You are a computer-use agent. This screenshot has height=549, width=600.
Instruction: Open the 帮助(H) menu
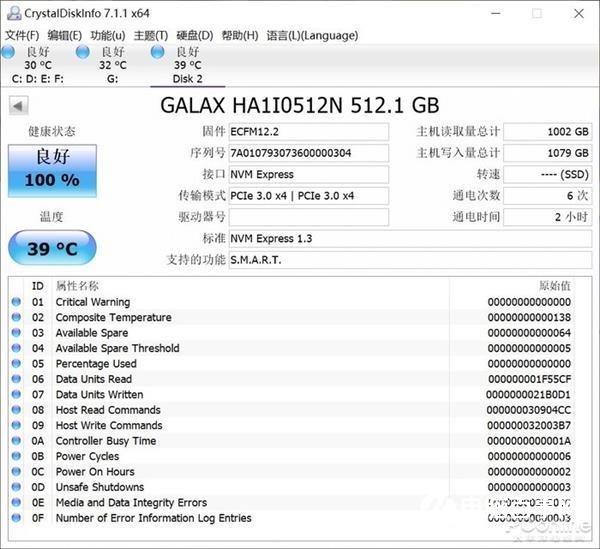tap(240, 36)
